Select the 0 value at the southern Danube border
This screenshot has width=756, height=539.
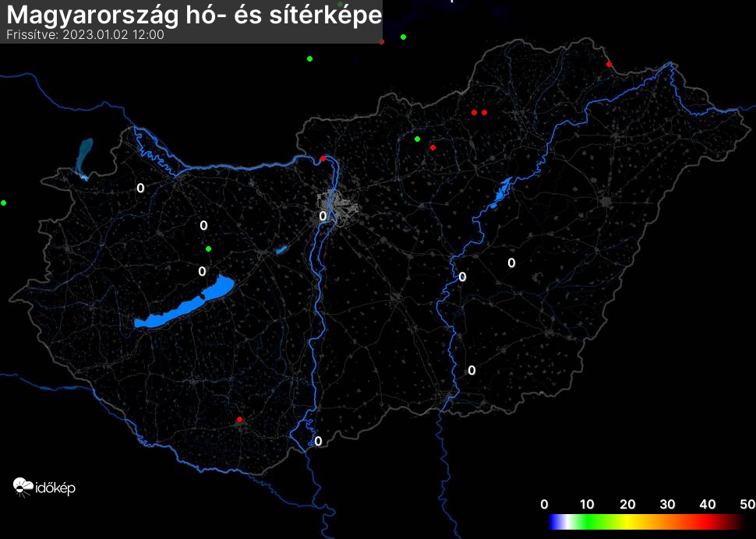point(318,441)
